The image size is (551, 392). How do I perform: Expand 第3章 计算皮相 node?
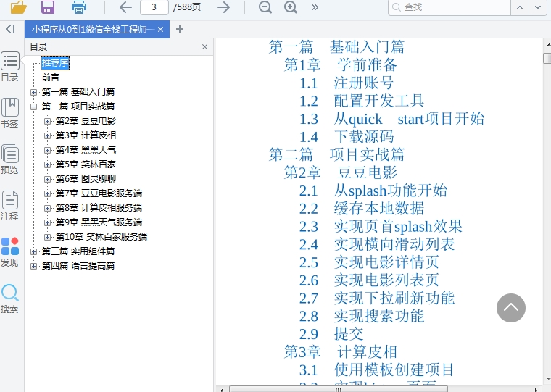47,135
